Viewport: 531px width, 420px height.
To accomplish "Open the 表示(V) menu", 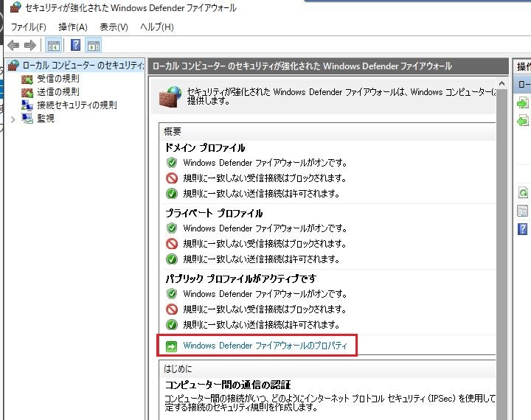I will (114, 27).
